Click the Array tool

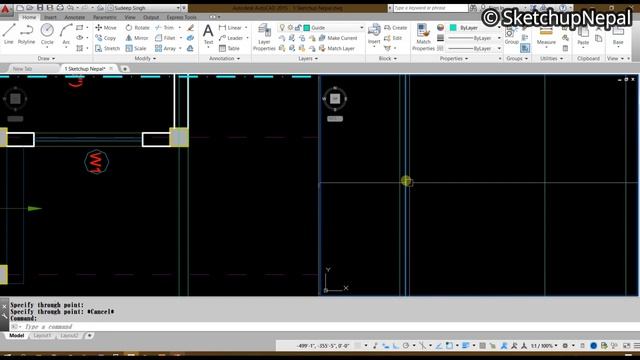pyautogui.click(x=165, y=48)
